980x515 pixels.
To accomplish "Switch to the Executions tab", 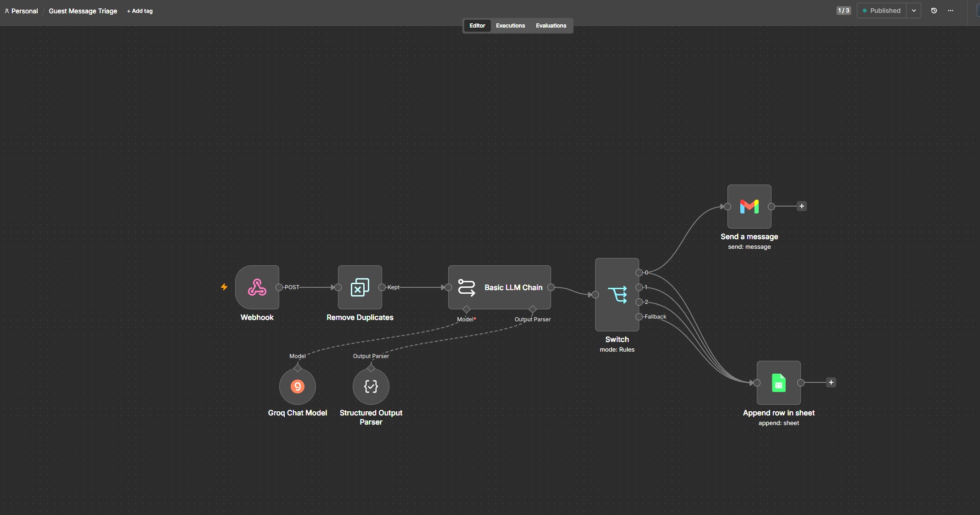I will [510, 26].
